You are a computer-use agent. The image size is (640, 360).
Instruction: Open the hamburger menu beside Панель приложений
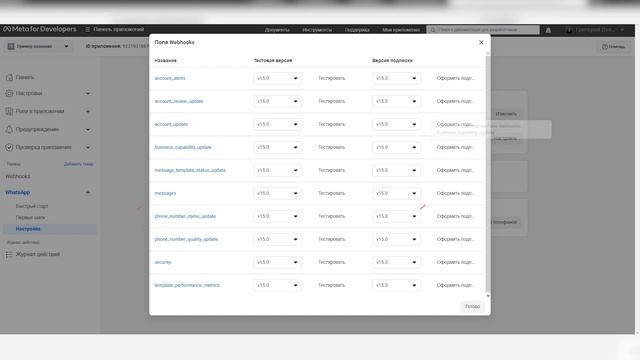click(87, 29)
